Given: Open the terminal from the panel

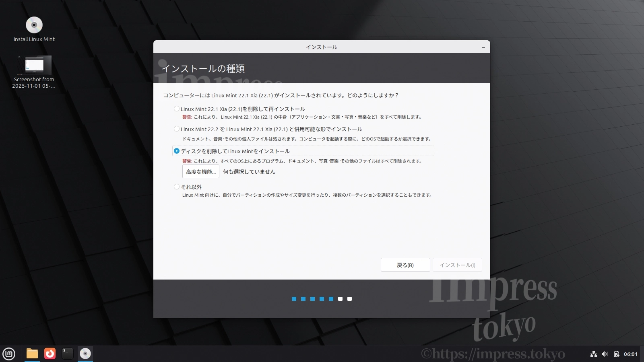Looking at the screenshot, I should click(x=68, y=354).
